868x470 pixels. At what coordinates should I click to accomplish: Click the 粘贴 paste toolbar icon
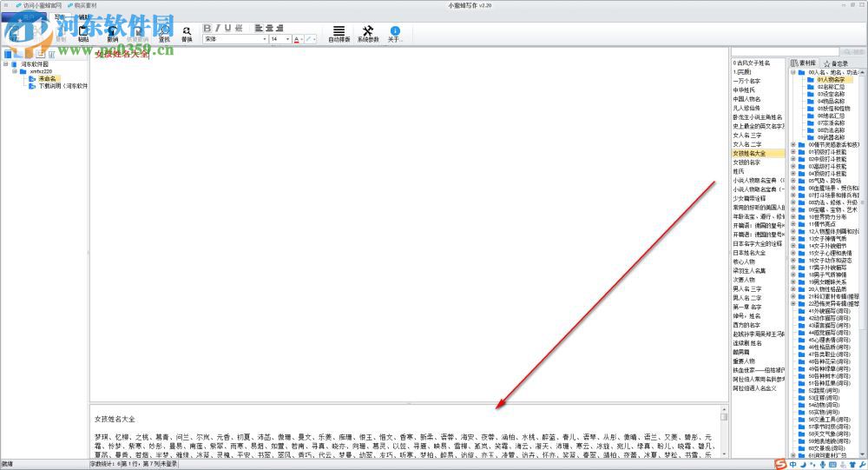pyautogui.click(x=83, y=33)
